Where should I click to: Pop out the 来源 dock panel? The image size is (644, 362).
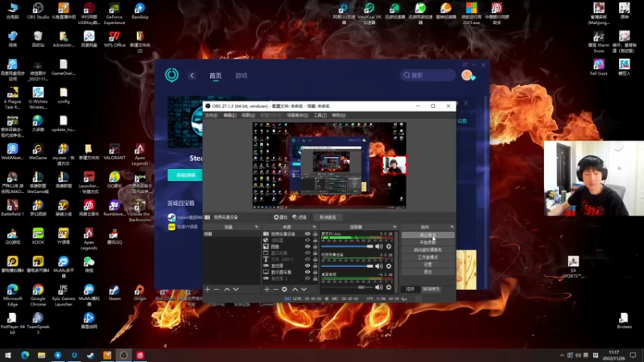coord(315,227)
